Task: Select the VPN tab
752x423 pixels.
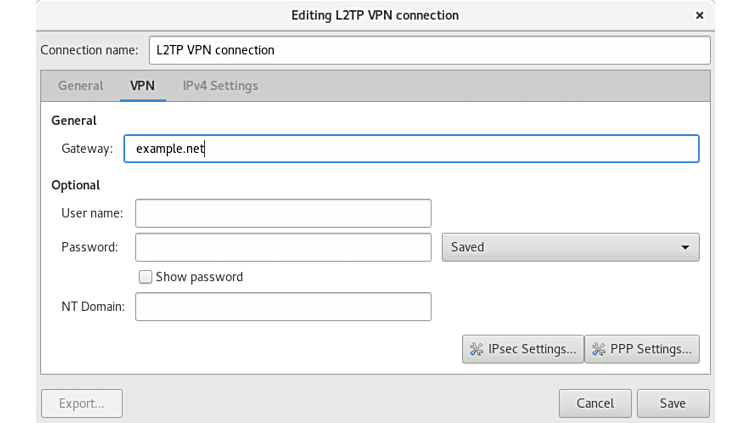Action: point(142,86)
